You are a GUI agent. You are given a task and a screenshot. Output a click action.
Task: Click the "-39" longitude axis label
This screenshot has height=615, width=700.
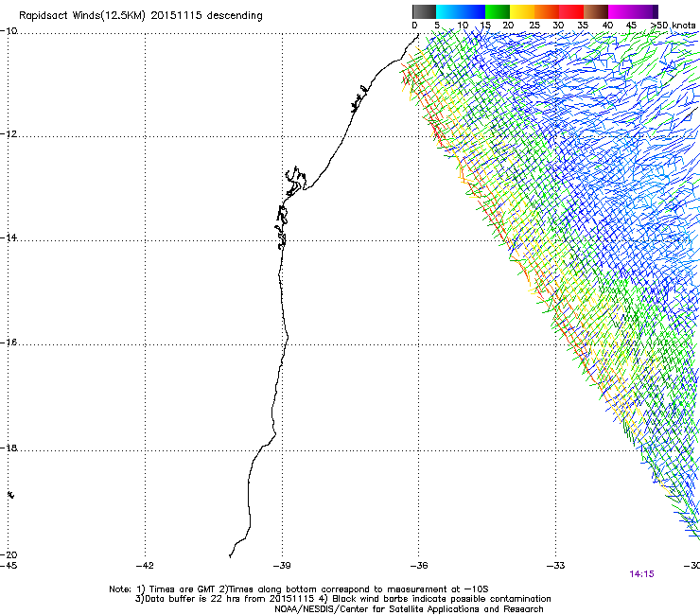pos(282,566)
